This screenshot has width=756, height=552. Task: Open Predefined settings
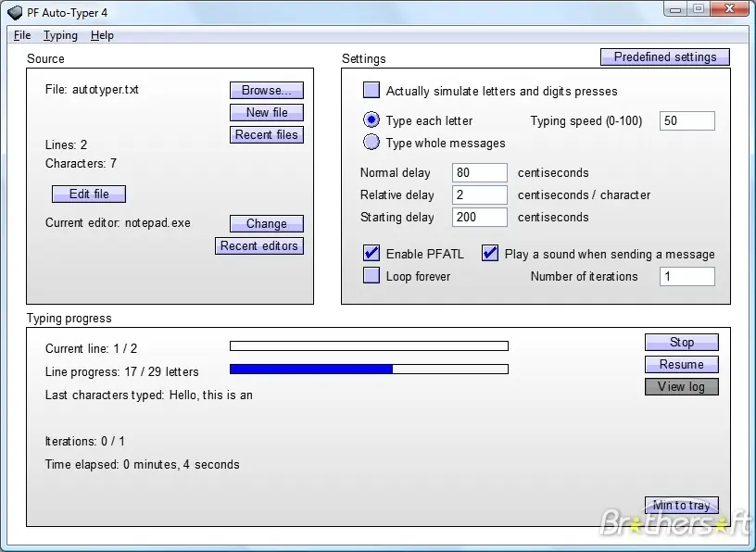665,56
